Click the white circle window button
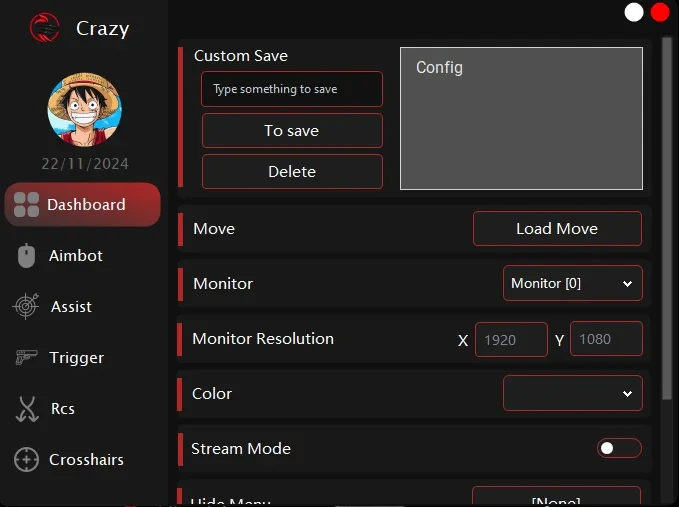This screenshot has width=679, height=507. click(x=634, y=12)
